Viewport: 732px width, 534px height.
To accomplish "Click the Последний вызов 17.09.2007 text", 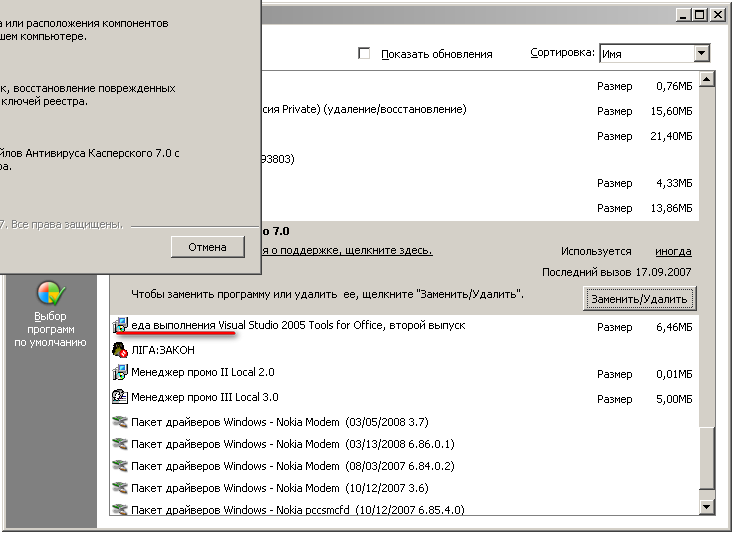I will (x=617, y=272).
